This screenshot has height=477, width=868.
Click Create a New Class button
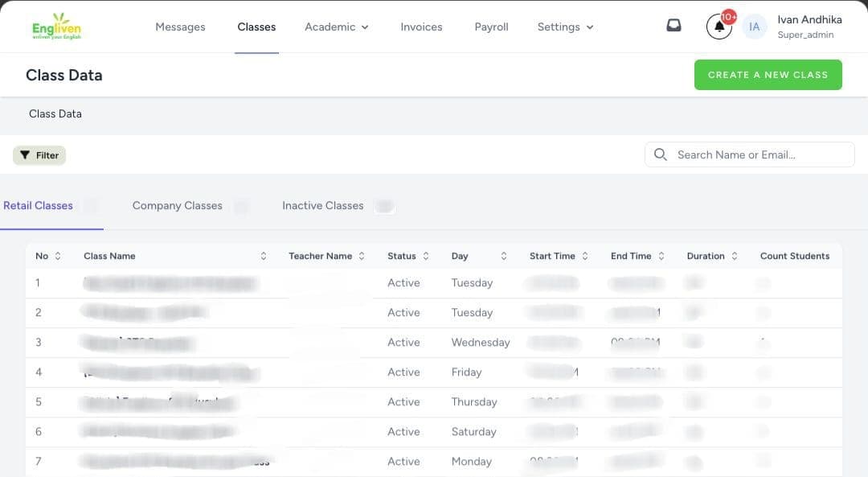click(768, 75)
